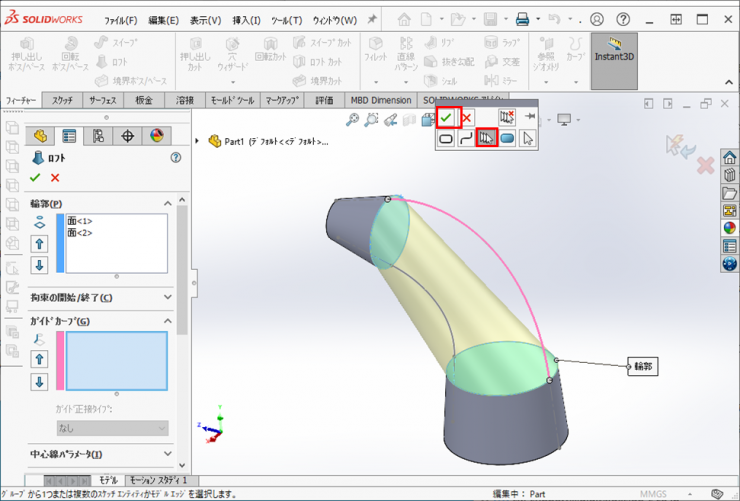Open the ガイド正接タイプ dropdown showing なし
This screenshot has height=501, width=740.
coord(112,428)
